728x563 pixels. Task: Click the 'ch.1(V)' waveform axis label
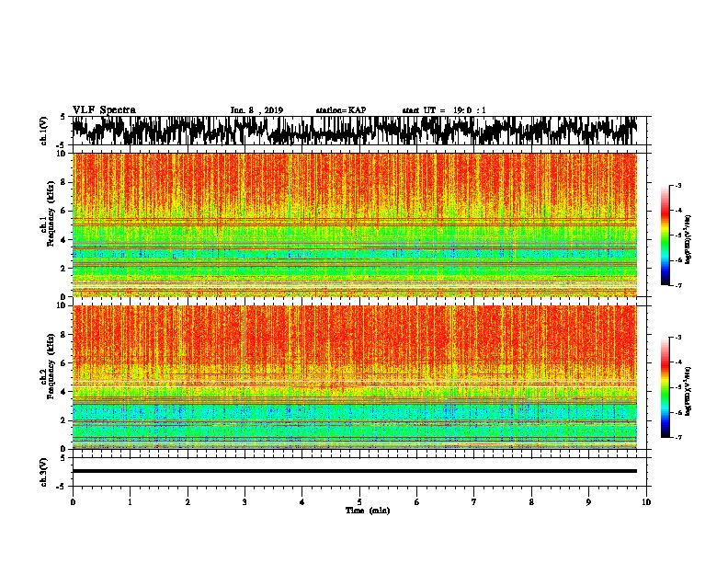point(44,131)
